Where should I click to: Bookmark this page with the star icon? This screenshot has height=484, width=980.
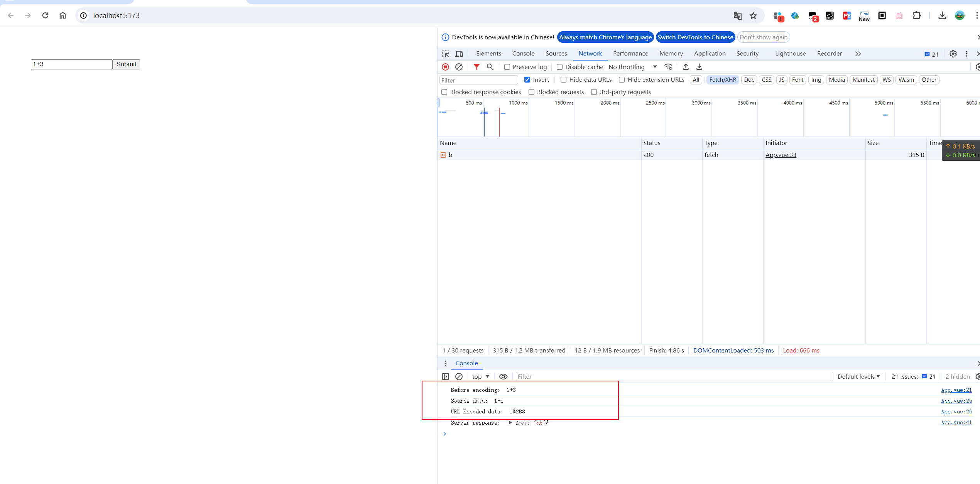(753, 15)
